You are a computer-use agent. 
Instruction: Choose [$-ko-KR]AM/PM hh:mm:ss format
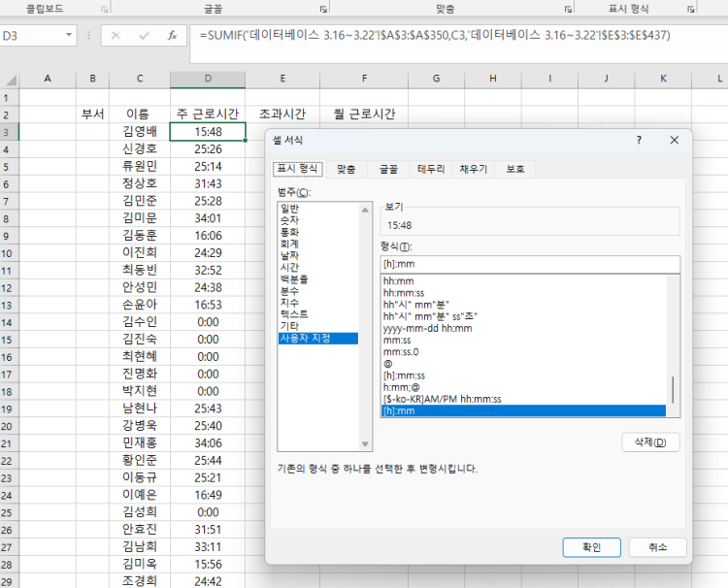point(524,399)
